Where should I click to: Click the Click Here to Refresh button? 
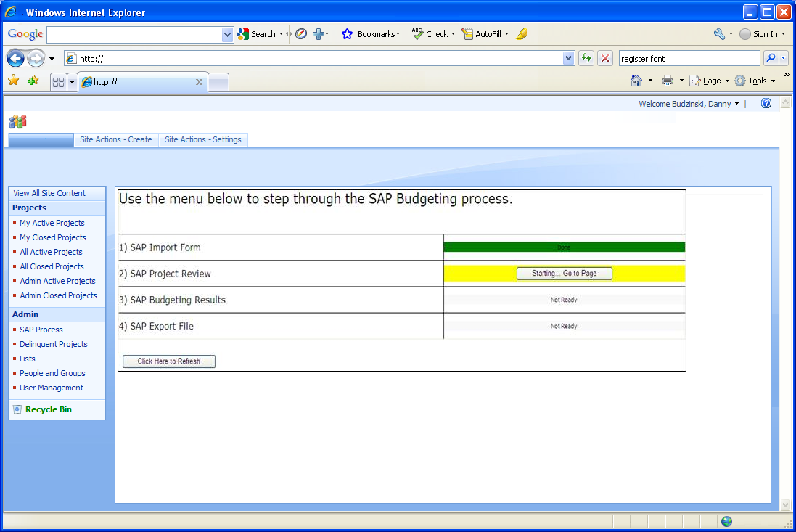[169, 361]
